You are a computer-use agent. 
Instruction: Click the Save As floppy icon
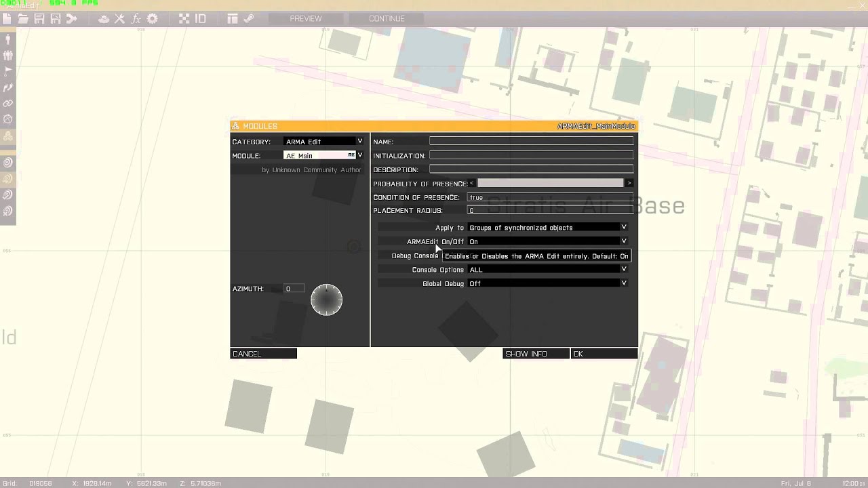pyautogui.click(x=56, y=19)
